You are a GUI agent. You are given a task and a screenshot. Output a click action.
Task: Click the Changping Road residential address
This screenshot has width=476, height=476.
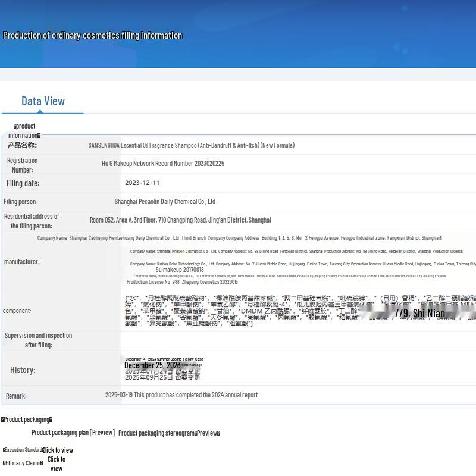tap(180, 220)
